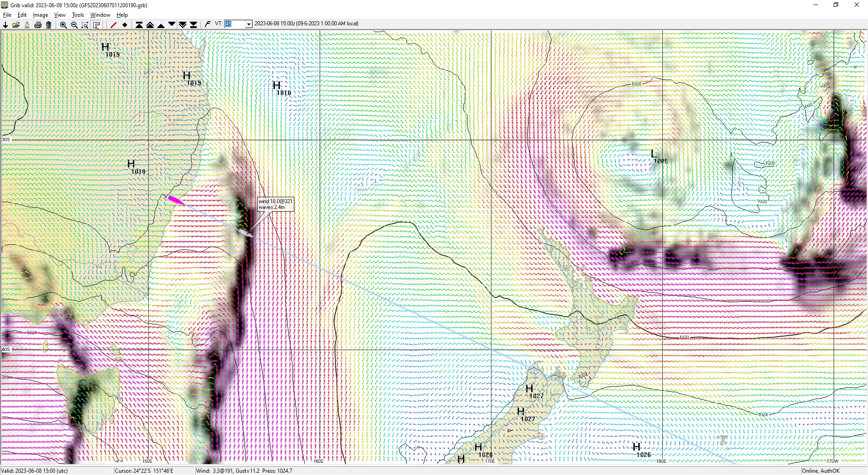
Task: Click the wind and waves info label
Action: pyautogui.click(x=276, y=204)
